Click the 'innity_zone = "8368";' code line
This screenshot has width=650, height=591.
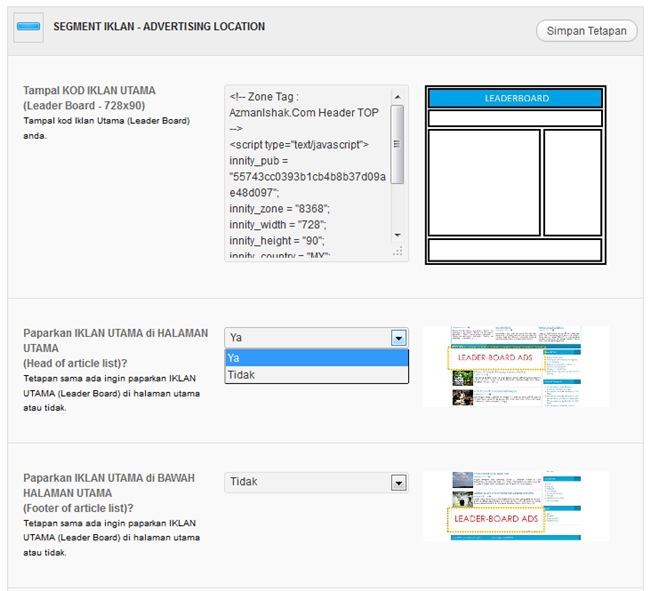(x=279, y=208)
